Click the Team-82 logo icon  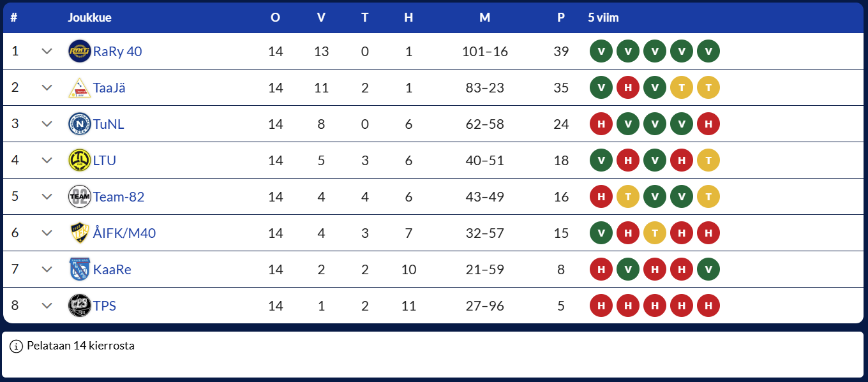(x=80, y=196)
